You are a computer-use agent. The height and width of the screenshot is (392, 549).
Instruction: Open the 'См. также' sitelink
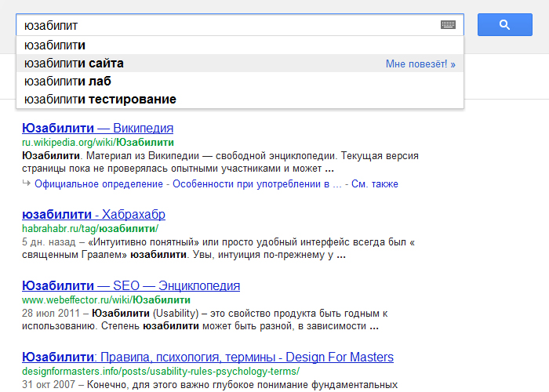(375, 183)
